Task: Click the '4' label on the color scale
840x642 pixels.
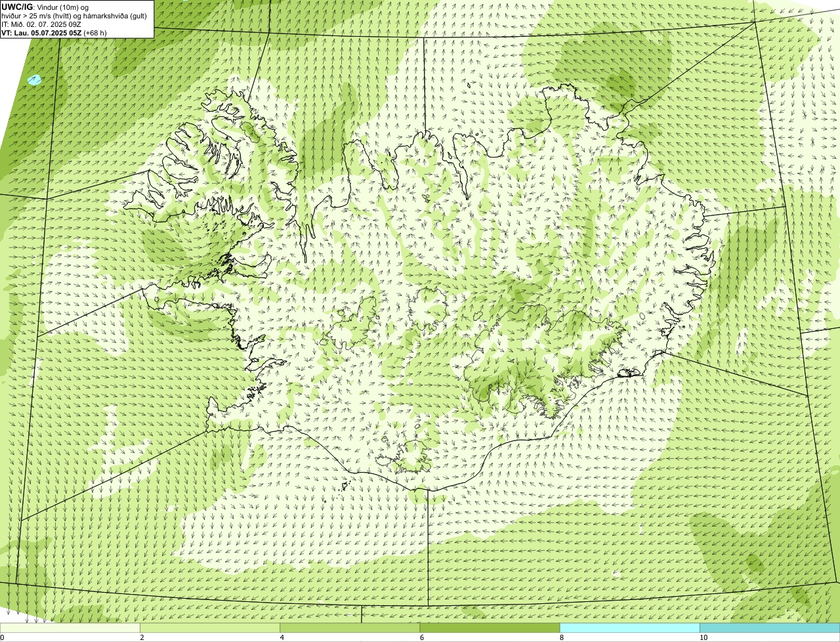Action: (x=282, y=637)
